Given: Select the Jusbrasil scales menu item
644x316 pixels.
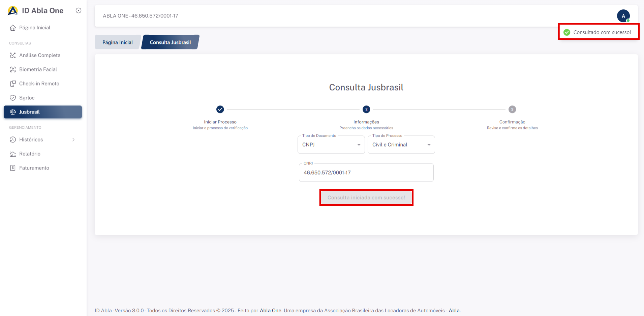Looking at the screenshot, I should pyautogui.click(x=43, y=112).
